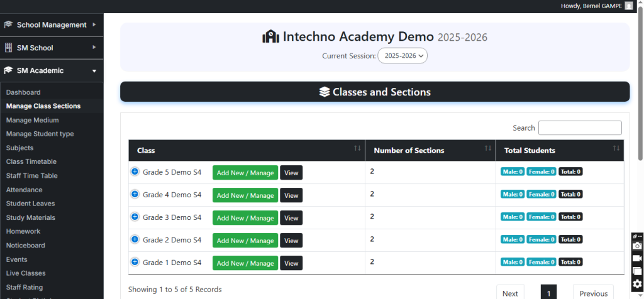
Task: Expand the Grade 1 Demo S4 row
Action: click(x=135, y=262)
